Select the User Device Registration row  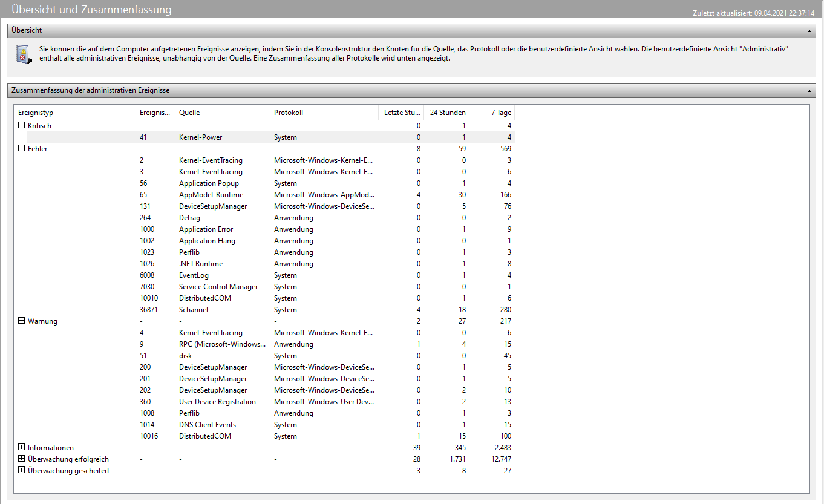coord(270,402)
